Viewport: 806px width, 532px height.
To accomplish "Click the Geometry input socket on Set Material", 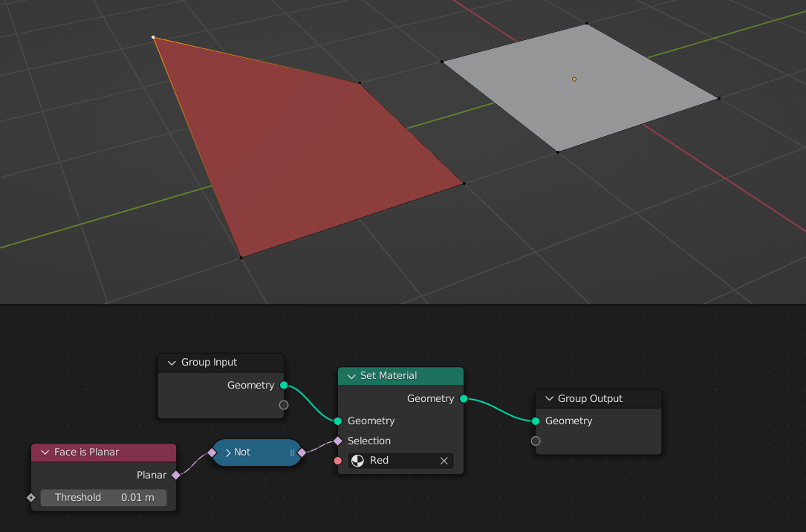I will (x=339, y=421).
